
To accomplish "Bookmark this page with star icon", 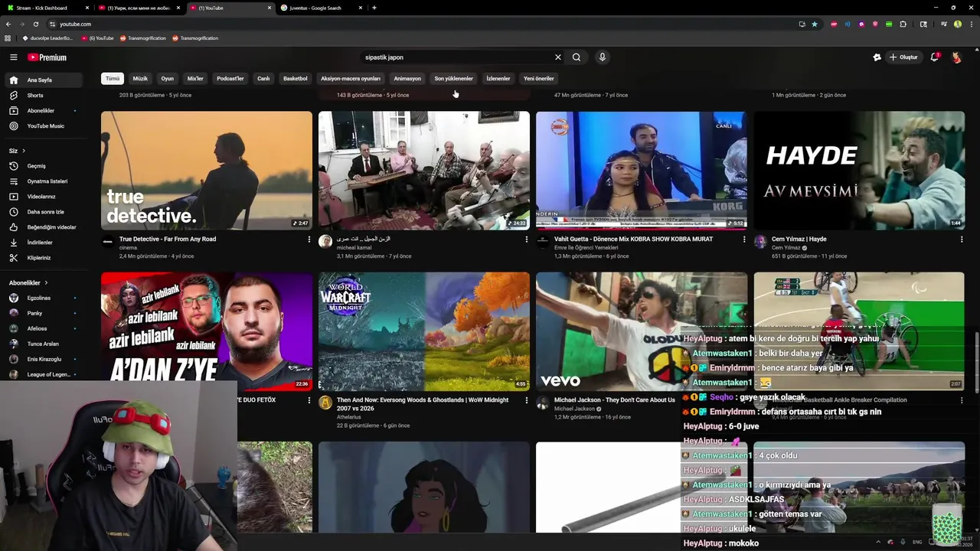I will click(815, 24).
